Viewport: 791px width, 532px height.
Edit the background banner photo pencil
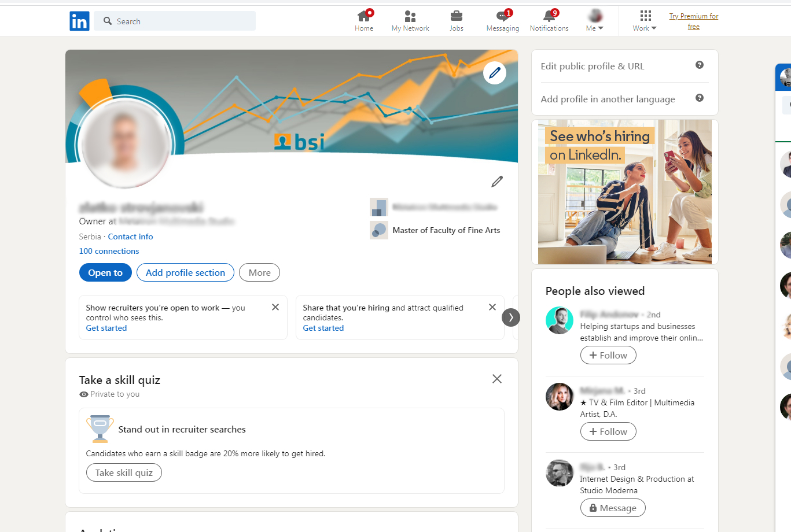(495, 73)
